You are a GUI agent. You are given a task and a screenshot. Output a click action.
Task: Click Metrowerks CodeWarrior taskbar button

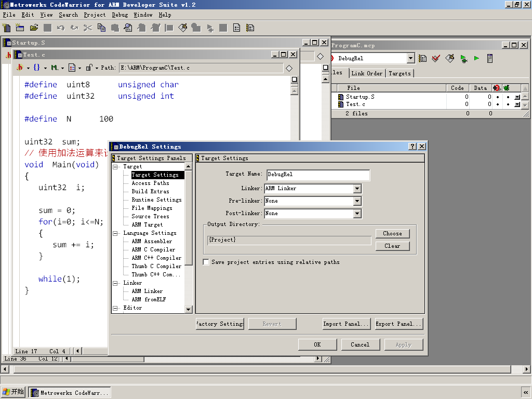click(70, 393)
